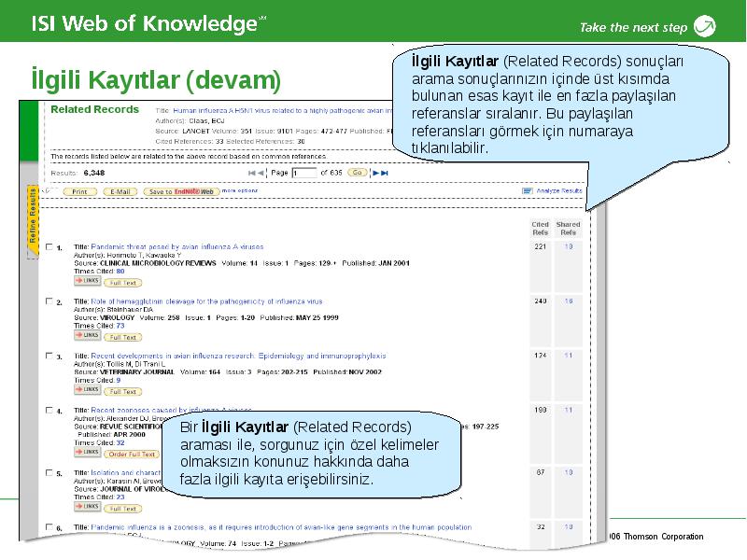Screen dimensions: 747x560
Task: Open Times Cited 80 link
Action: click(120, 272)
